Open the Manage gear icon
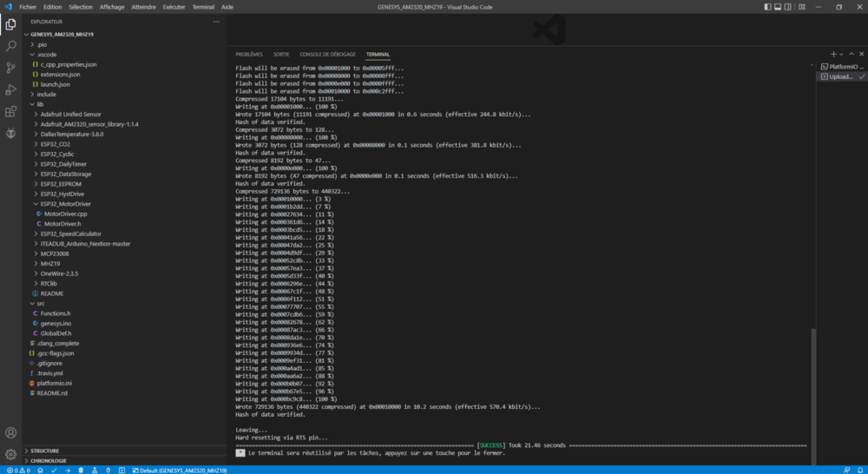Viewport: 868px width, 474px height. pos(10,455)
